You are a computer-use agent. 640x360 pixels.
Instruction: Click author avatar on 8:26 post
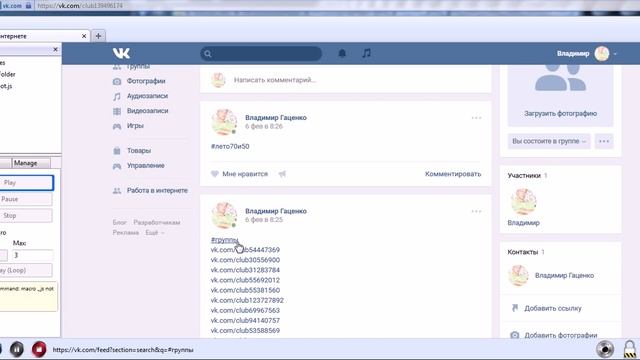[224, 122]
